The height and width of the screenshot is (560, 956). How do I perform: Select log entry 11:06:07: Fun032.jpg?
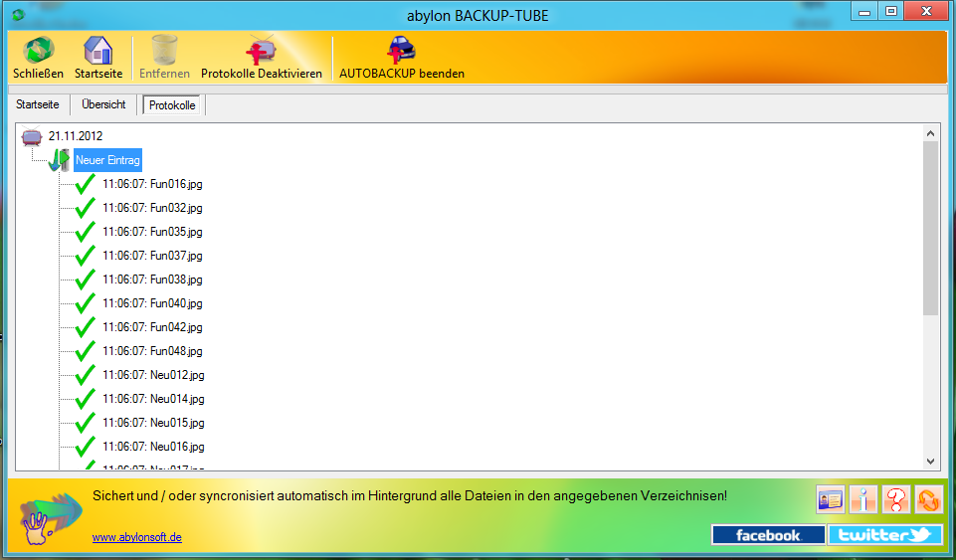[152, 208]
